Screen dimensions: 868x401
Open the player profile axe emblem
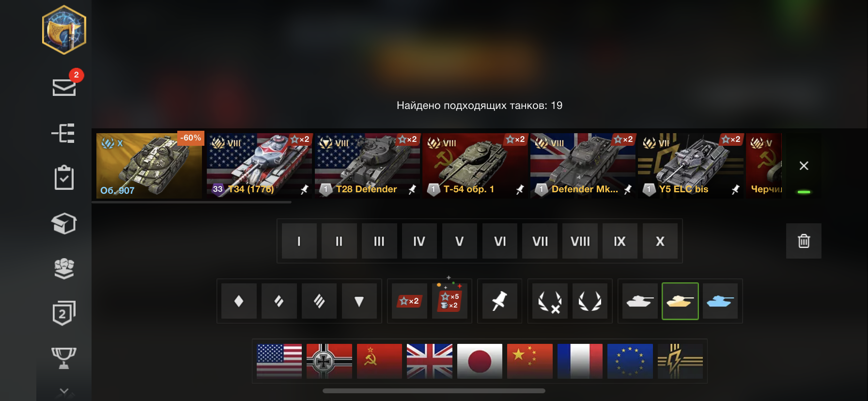click(64, 30)
